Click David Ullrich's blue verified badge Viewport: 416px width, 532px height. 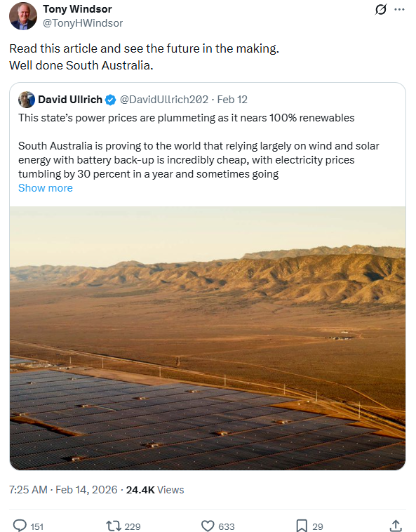(x=111, y=100)
